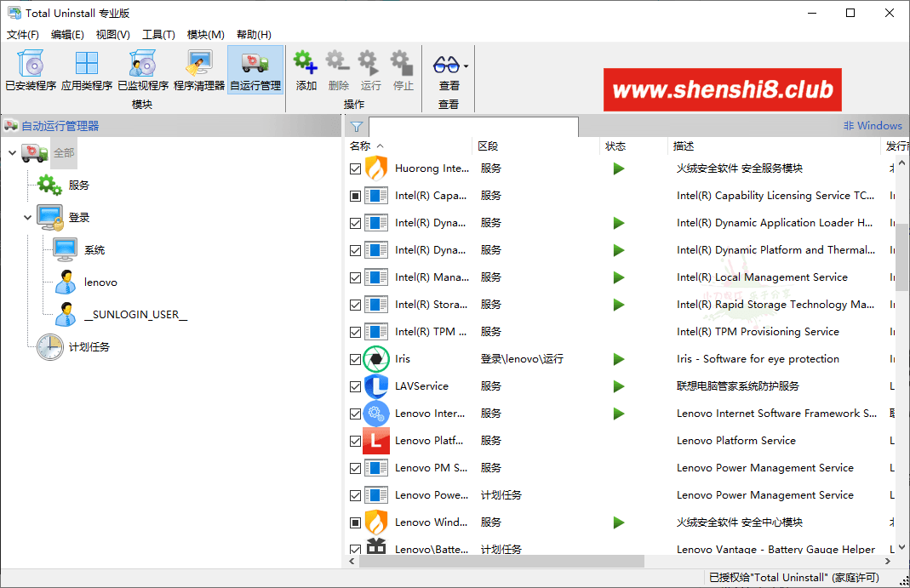The image size is (910, 588).
Task: Select the Lenovo\Batte... task row
Action: (621, 549)
